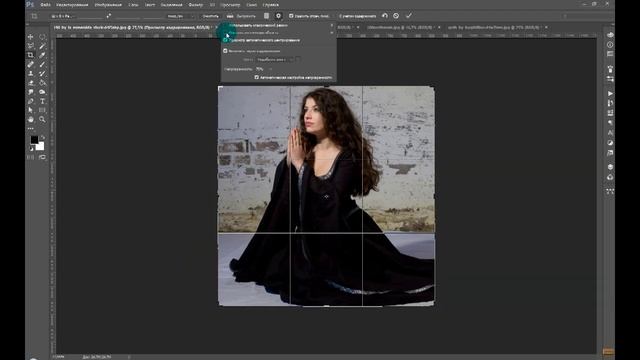The image size is (640, 360).
Task: Toggle Auto Adjust Opacity checkbox
Action: click(x=257, y=77)
